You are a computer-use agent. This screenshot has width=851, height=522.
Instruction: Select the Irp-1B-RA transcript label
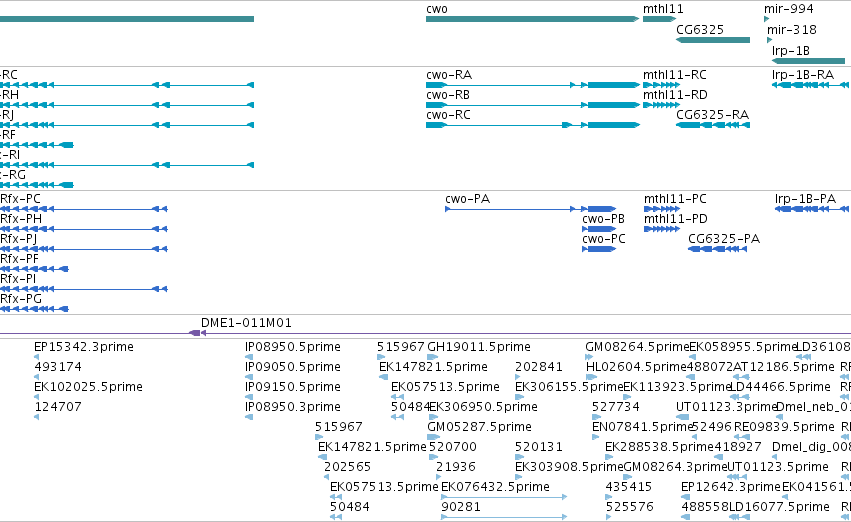803,75
